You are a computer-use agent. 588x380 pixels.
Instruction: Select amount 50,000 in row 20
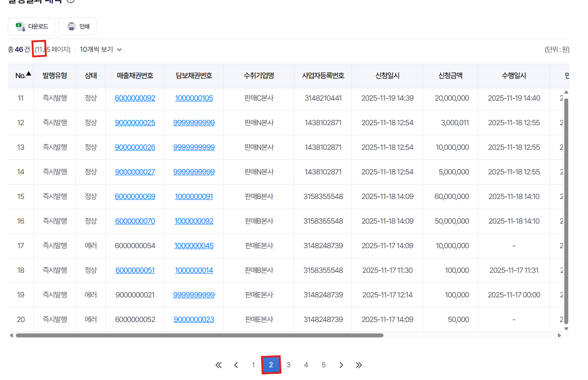[459, 320]
